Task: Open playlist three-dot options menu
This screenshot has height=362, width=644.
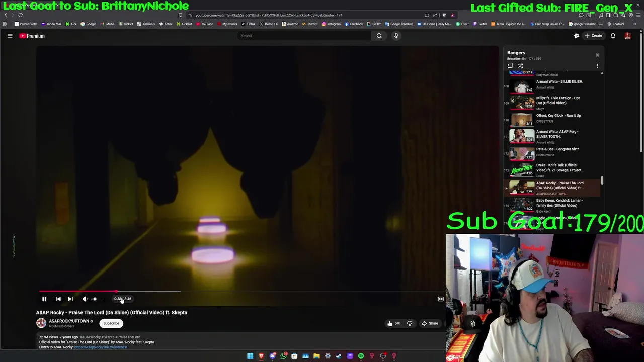Action: 597,66
